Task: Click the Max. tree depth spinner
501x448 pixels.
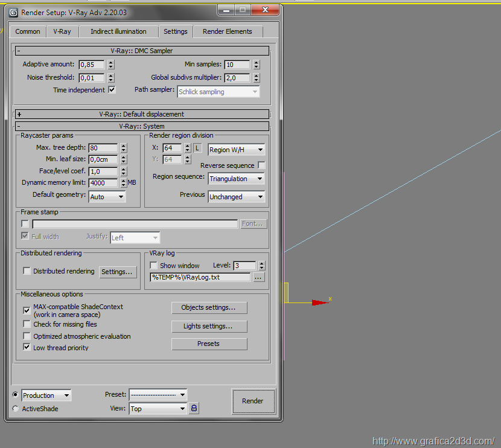Action: (x=124, y=148)
